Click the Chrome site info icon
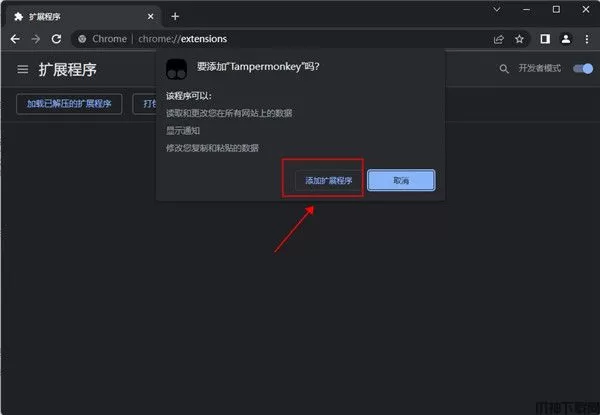 coord(82,39)
